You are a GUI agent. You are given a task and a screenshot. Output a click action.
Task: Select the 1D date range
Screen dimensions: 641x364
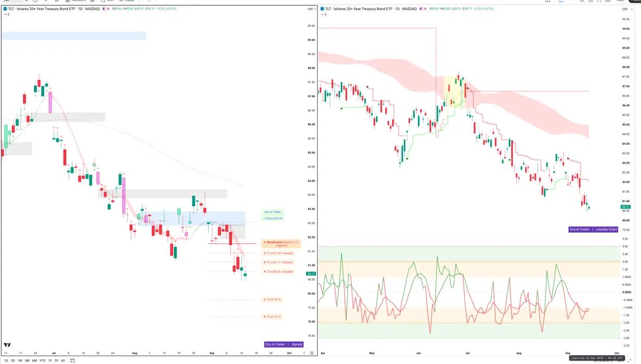pyautogui.click(x=6, y=361)
